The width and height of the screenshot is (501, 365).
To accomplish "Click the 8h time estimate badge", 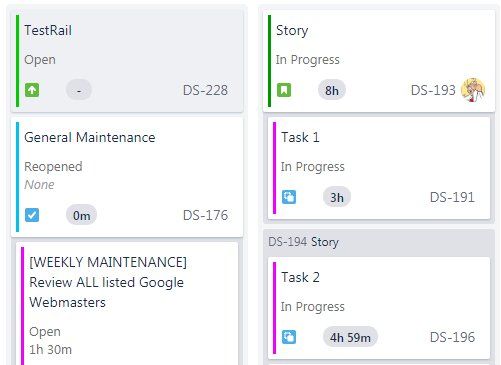I will pyautogui.click(x=332, y=90).
